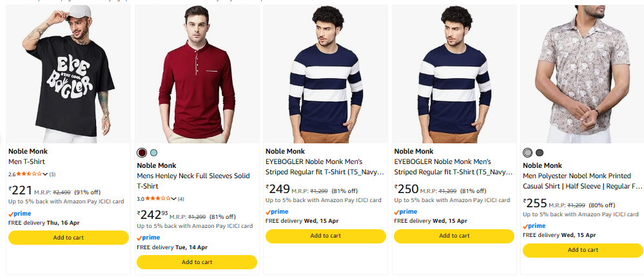The height and width of the screenshot is (277, 644).
Task: Select the maroon color swatch for Henley T-Shirt
Action: (142, 152)
